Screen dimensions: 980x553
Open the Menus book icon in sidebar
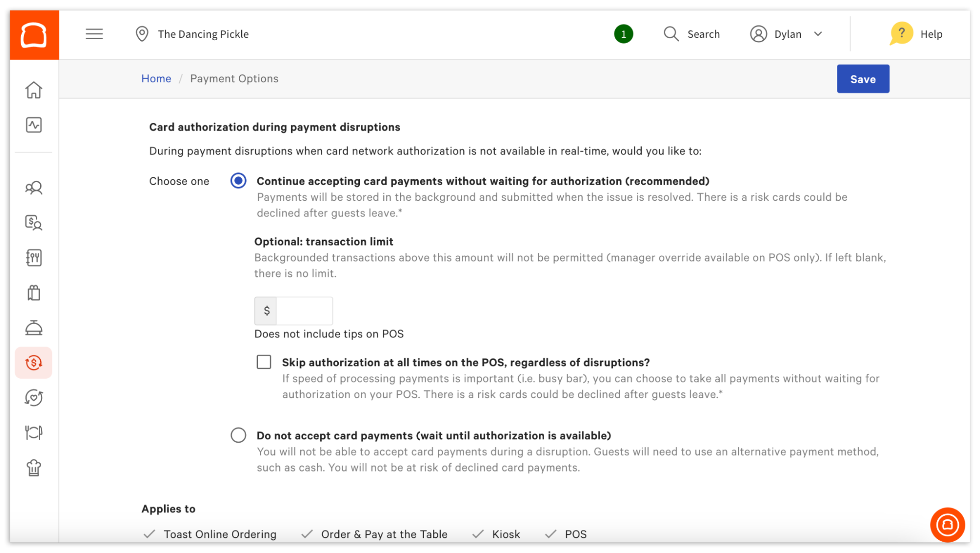pos(34,257)
